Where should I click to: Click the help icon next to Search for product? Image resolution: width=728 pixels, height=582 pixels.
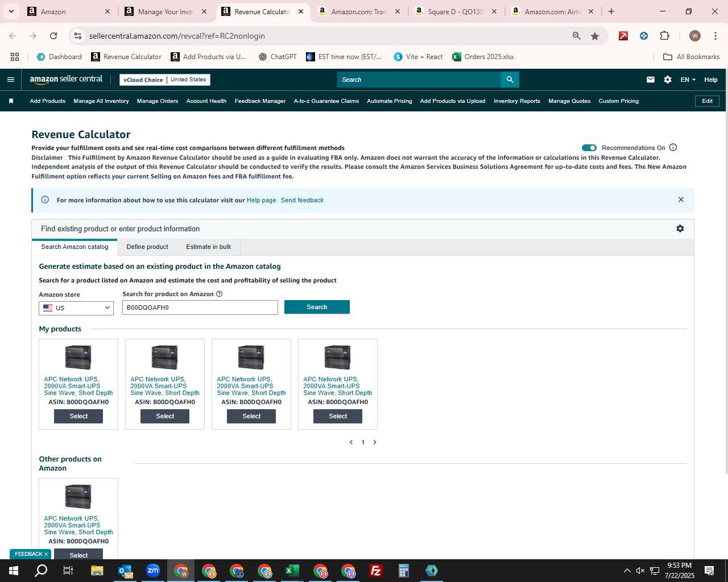[x=220, y=294]
